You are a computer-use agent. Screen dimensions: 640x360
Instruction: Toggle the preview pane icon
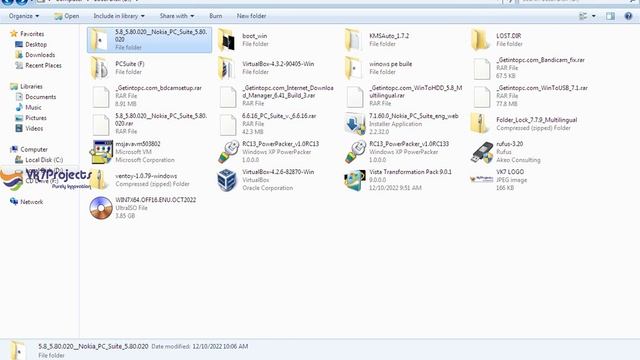(x=610, y=16)
